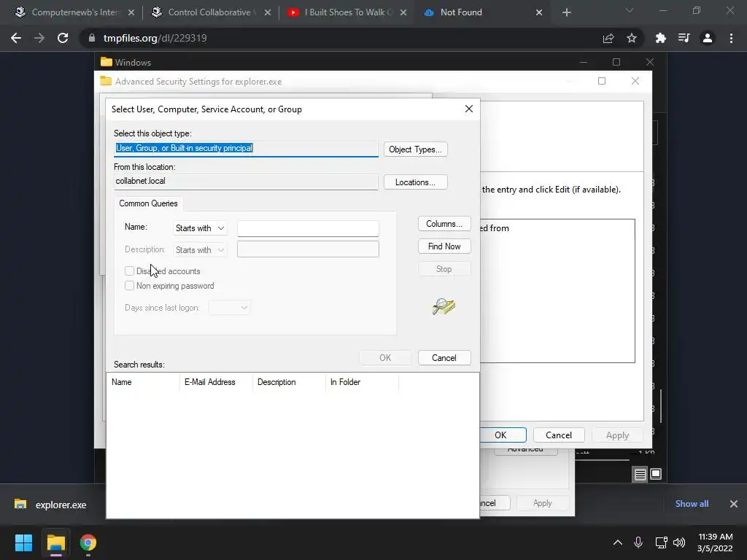
Task: Click Show all downloads link
Action: tap(692, 504)
